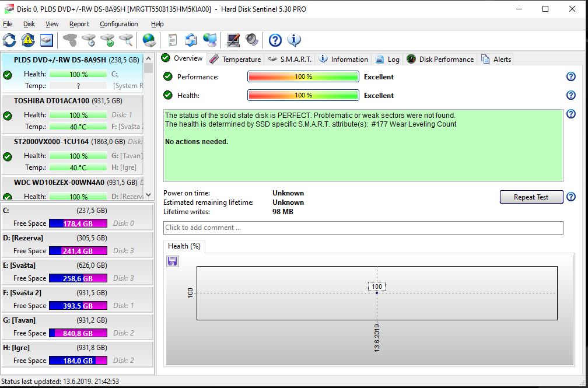Open the S.M.A.R.T. tab
This screenshot has height=388, width=588.
click(290, 59)
